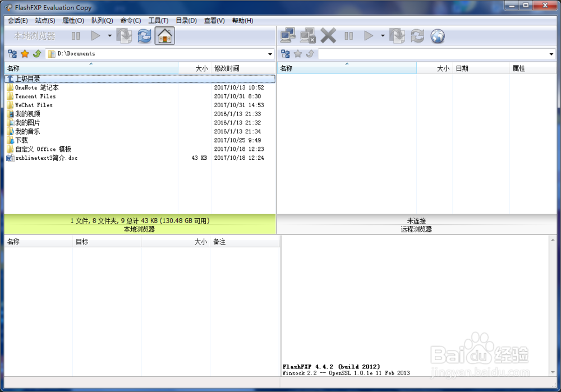Click the log pane scroll down arrow

(x=553, y=372)
